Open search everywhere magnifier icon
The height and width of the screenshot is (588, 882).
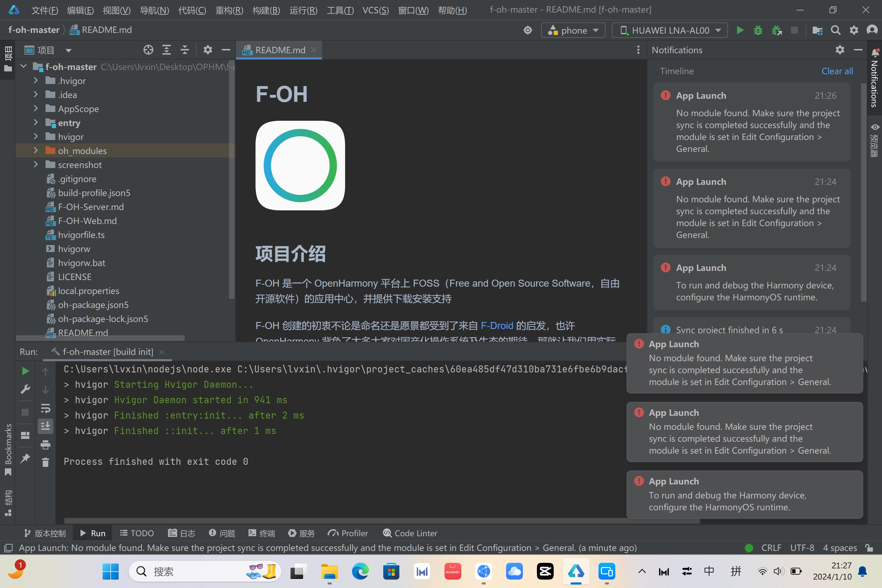pyautogui.click(x=835, y=30)
